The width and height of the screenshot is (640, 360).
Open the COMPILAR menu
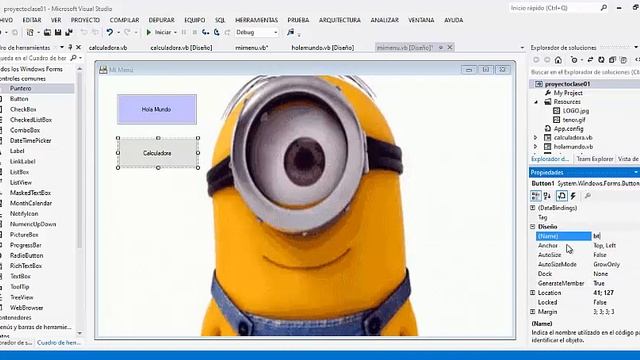pyautogui.click(x=124, y=20)
